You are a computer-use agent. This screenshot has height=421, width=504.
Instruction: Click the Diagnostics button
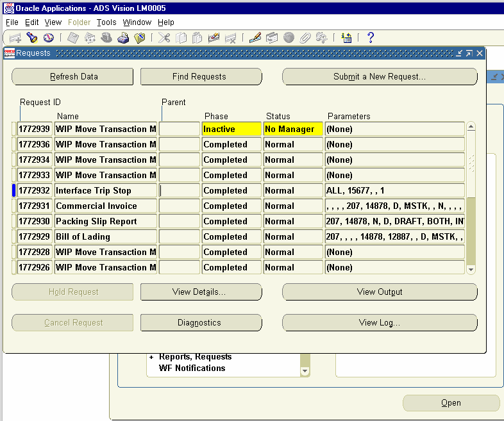(x=201, y=323)
